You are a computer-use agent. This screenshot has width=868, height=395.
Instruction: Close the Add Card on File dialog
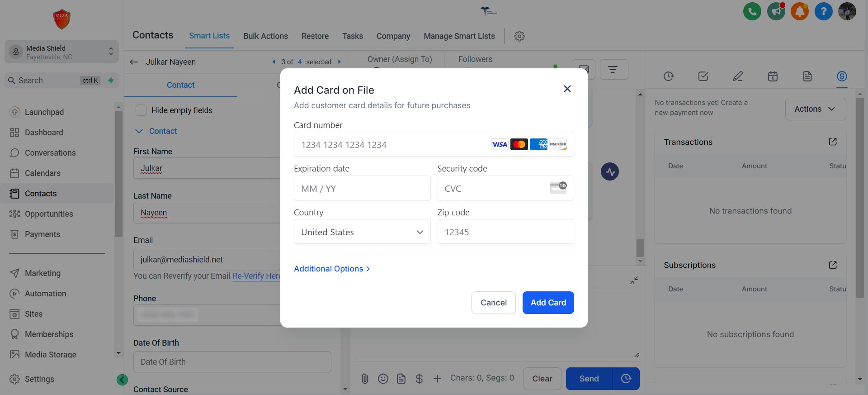(x=567, y=89)
